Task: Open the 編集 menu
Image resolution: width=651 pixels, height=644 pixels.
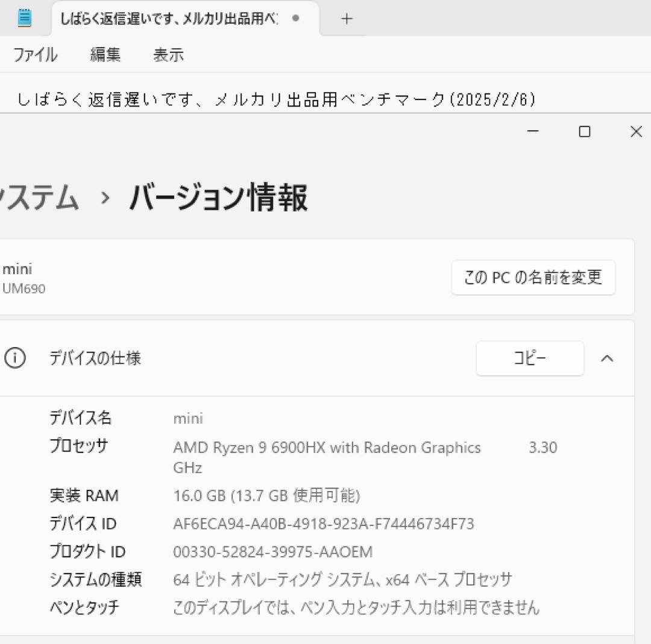Action: tap(105, 55)
